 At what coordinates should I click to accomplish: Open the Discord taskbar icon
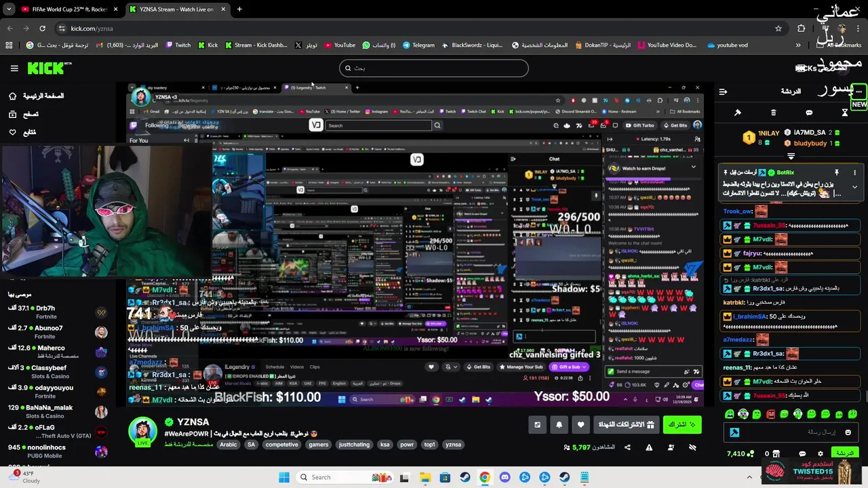[x=505, y=477]
